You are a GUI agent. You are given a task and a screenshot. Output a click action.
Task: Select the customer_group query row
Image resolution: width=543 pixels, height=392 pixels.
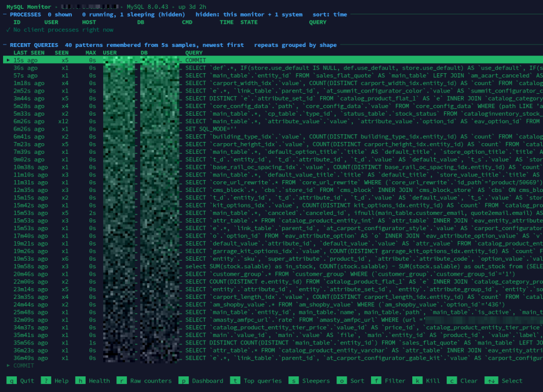[x=273, y=274]
